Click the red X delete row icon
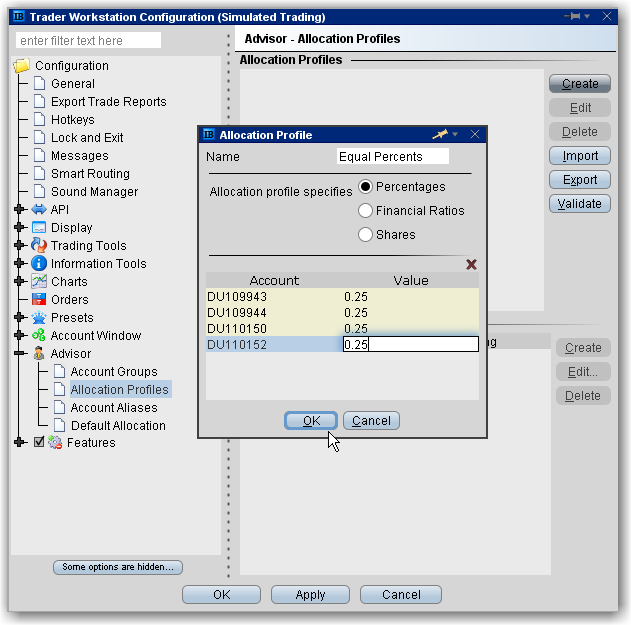 (x=472, y=264)
